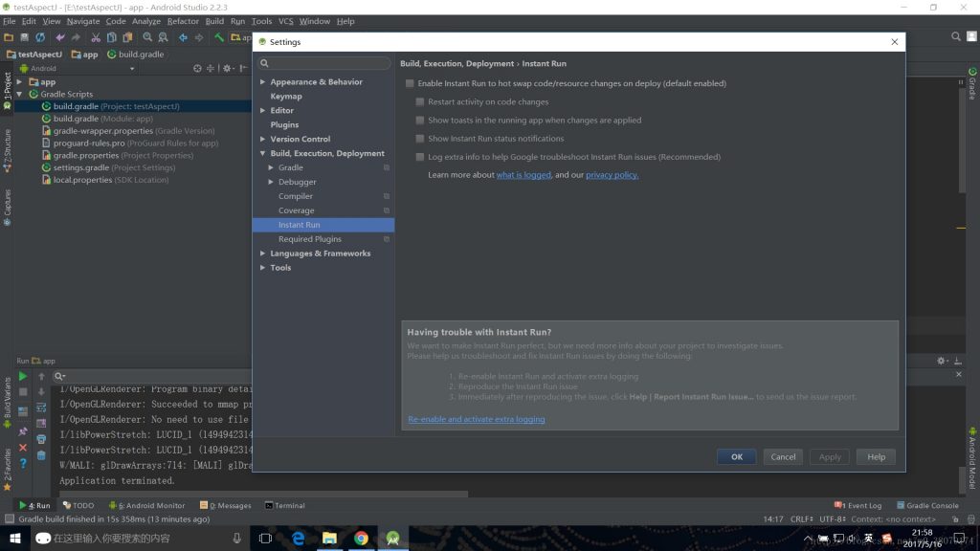Pin the Run panel with pin icon
The height and width of the screenshot is (551, 980).
pyautogui.click(x=23, y=430)
